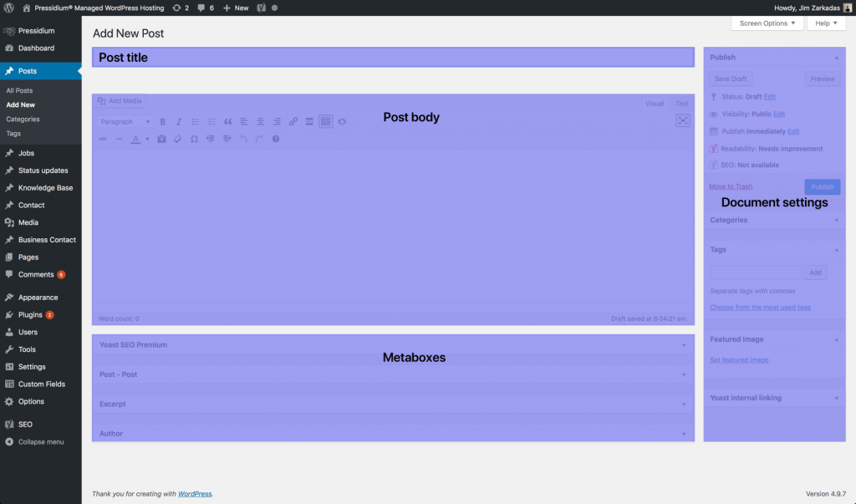
Task: Click the blue Publish button
Action: coord(823,186)
